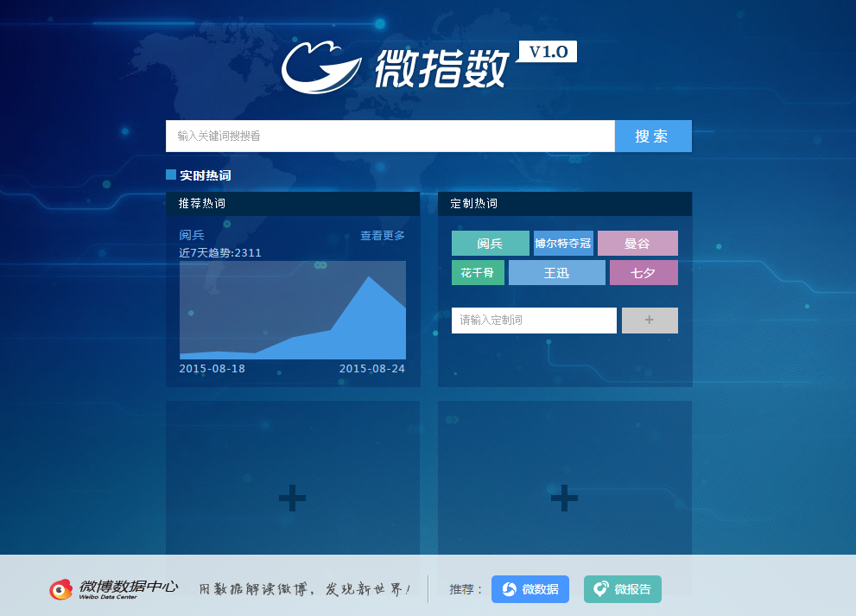Click the 用数据解读微博 slogan text
The image size is (856, 616).
pyautogui.click(x=304, y=589)
